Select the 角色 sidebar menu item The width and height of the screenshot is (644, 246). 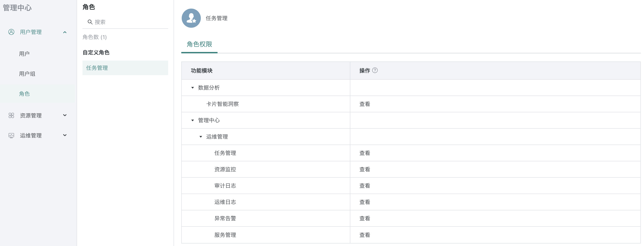[x=24, y=94]
